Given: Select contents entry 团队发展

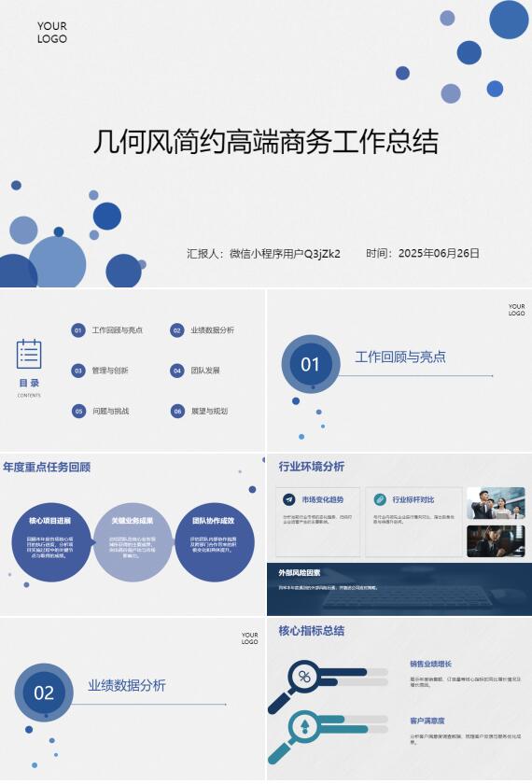Looking at the screenshot, I should [205, 371].
